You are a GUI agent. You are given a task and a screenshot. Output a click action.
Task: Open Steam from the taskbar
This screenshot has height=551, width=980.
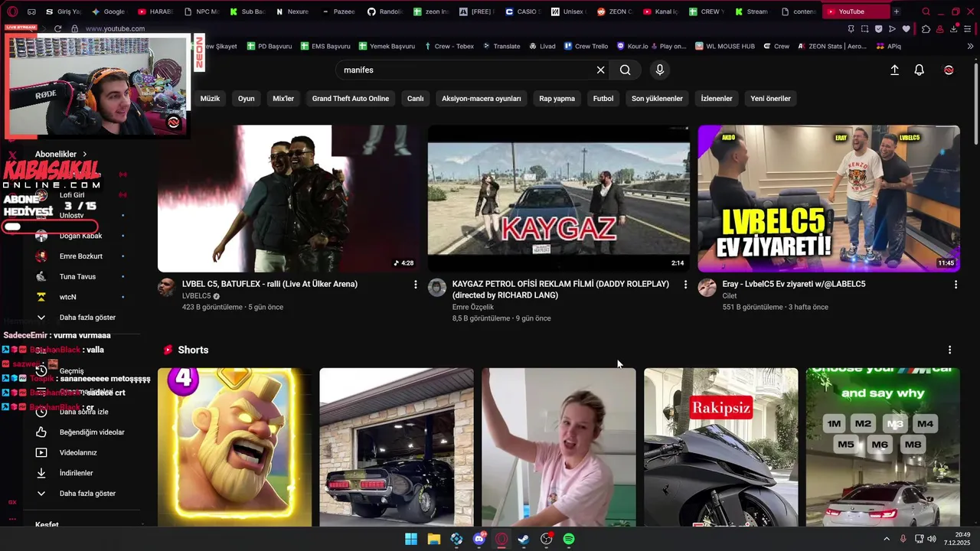[524, 539]
